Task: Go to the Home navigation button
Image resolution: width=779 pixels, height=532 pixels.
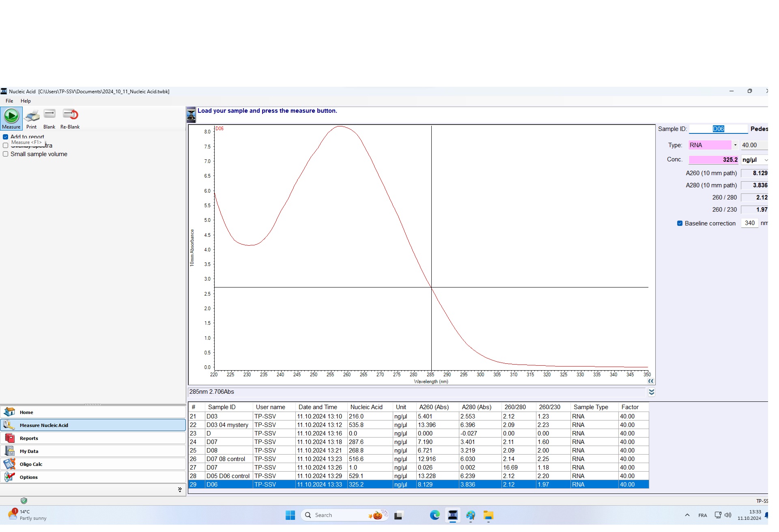Action: pos(27,412)
